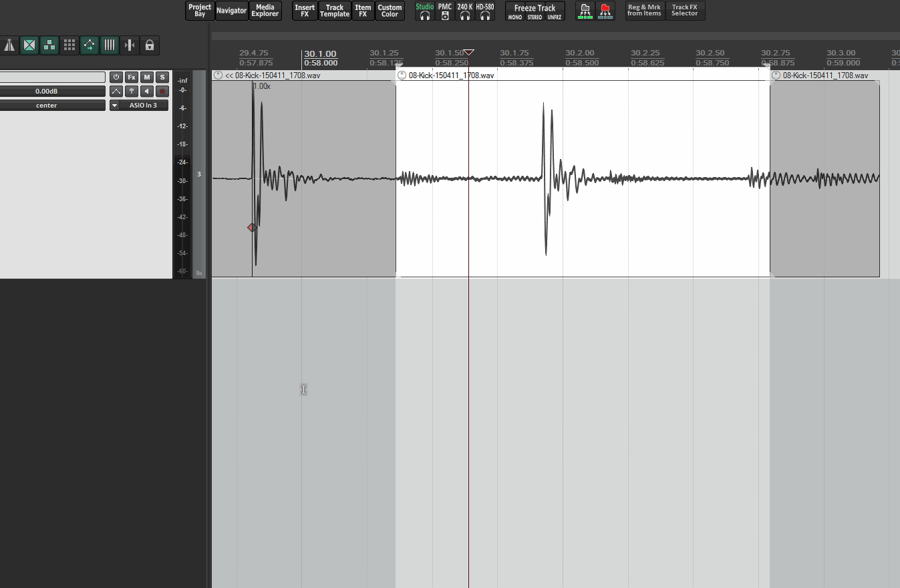Image resolution: width=900 pixels, height=588 pixels.
Task: Select 240 K headphones preset
Action: tap(465, 11)
